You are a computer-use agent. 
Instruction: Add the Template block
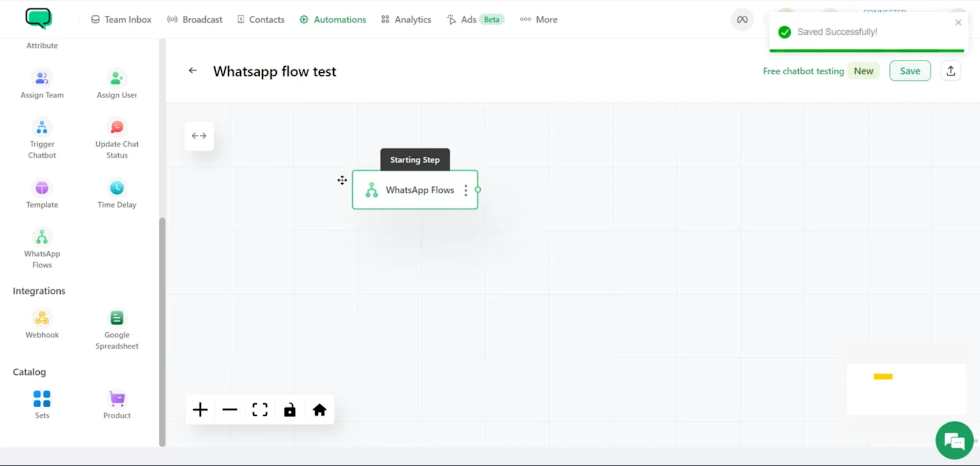tap(42, 194)
